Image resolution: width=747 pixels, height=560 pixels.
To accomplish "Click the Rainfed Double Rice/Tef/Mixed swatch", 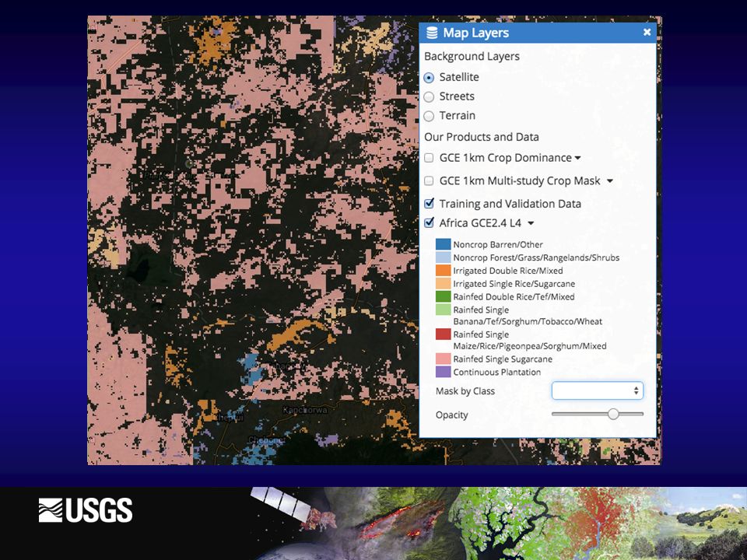I will (443, 296).
